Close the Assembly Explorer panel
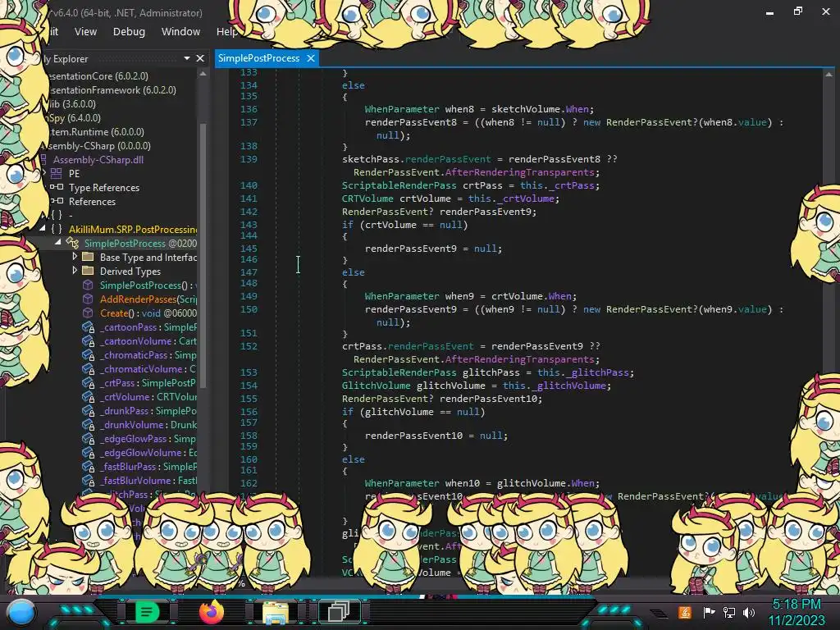The image size is (840, 630). [x=200, y=58]
